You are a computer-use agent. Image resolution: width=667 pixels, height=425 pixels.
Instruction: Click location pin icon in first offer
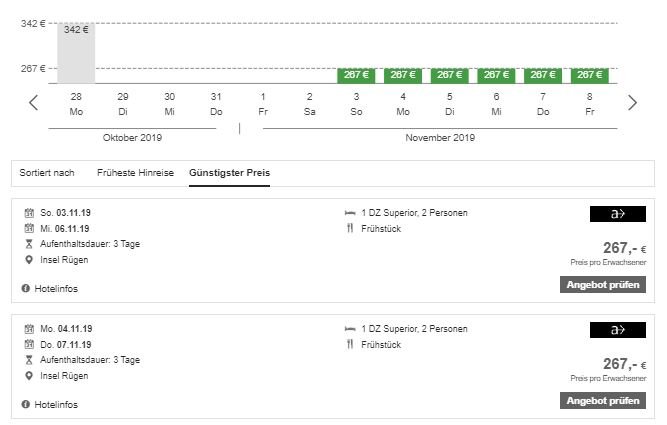[29, 260]
